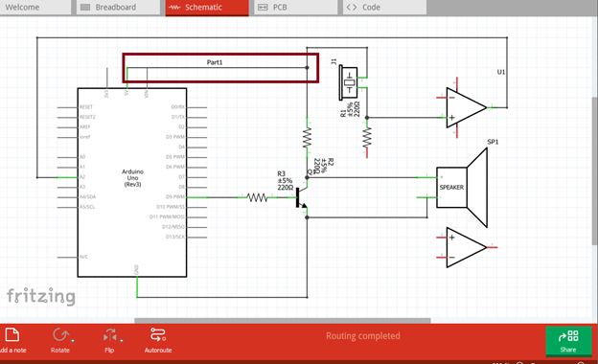Click the green Share button

pyautogui.click(x=568, y=341)
